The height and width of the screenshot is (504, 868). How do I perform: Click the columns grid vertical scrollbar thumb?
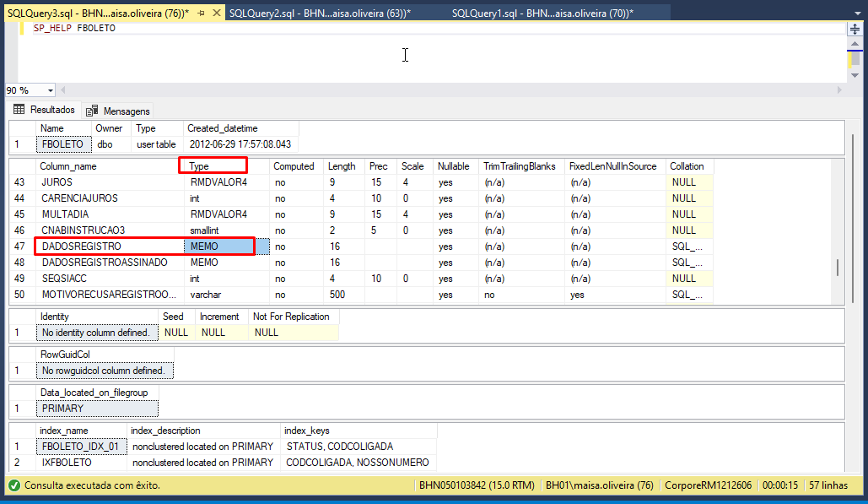[838, 268]
